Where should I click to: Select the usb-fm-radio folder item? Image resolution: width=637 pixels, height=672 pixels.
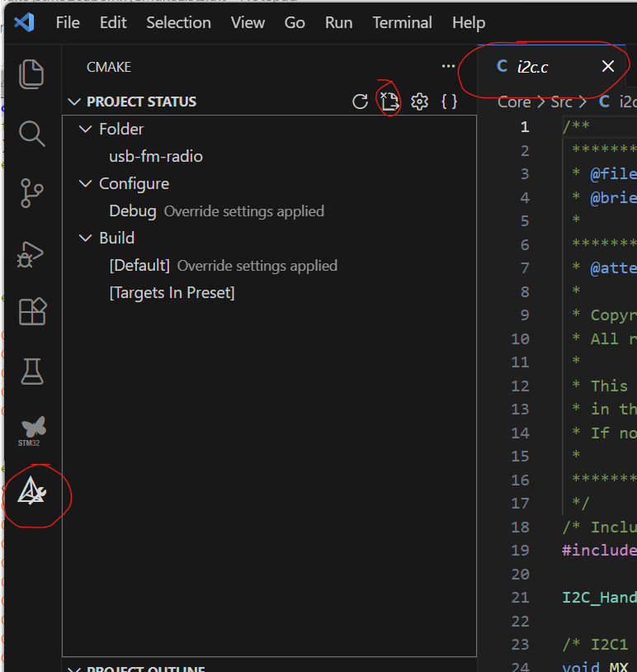point(156,157)
